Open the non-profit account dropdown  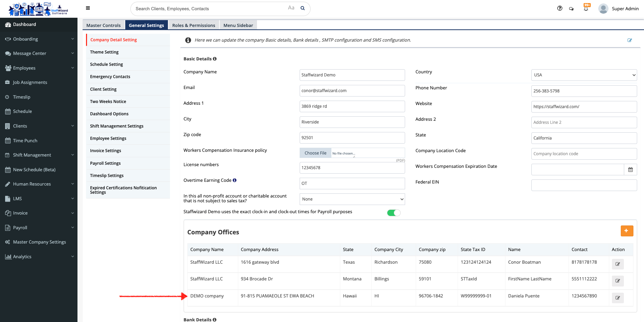[352, 199]
